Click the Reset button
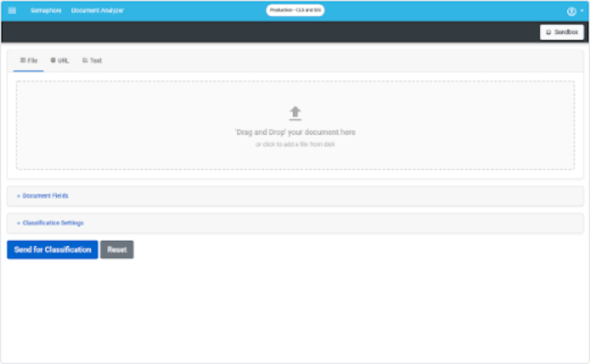Image resolution: width=590 pixels, height=364 pixels. pyautogui.click(x=117, y=250)
